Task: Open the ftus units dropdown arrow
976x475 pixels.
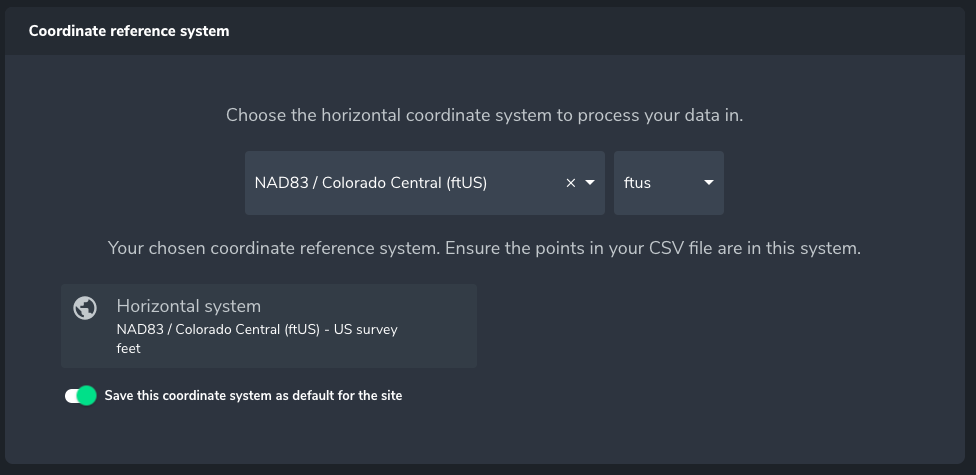Action: (x=708, y=183)
